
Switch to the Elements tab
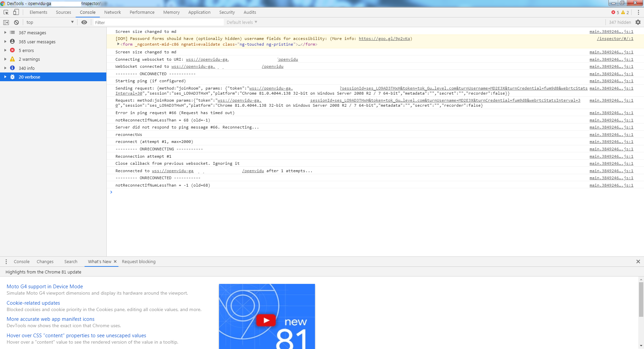[39, 12]
